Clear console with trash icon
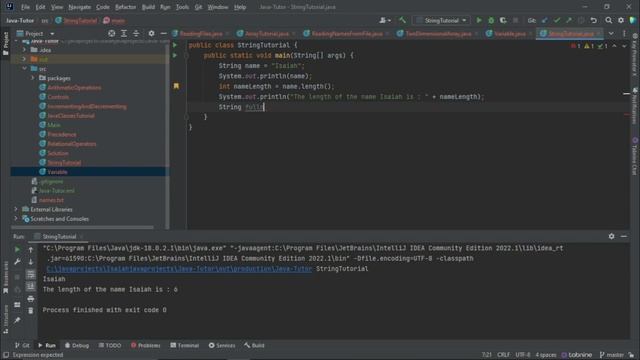The height and width of the screenshot is (360, 640). click(x=31, y=311)
